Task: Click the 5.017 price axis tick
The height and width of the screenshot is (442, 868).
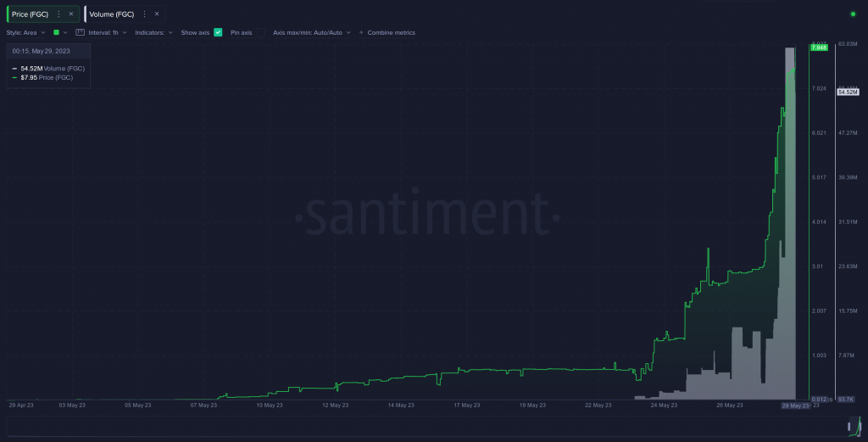Action: click(819, 178)
